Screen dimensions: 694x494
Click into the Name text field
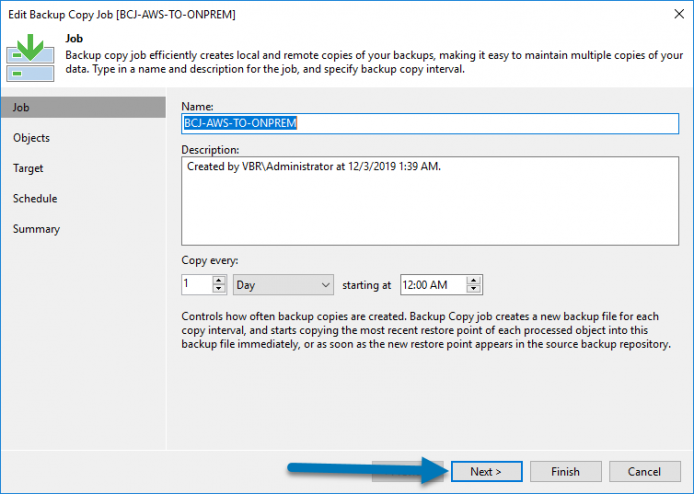[x=430, y=124]
